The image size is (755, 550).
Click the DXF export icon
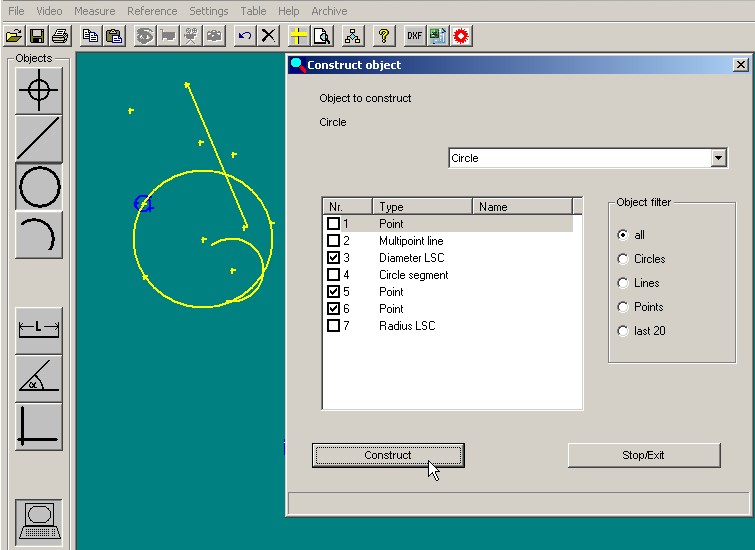coord(415,36)
